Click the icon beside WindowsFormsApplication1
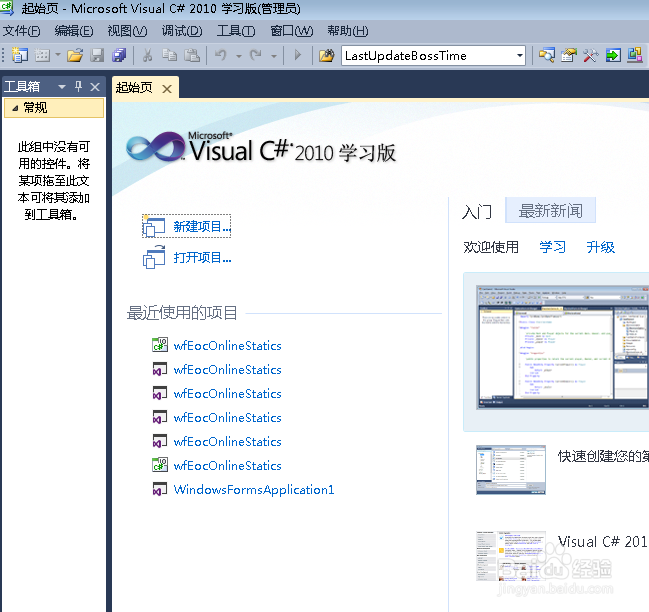Screen dimensions: 649x612 (159, 489)
